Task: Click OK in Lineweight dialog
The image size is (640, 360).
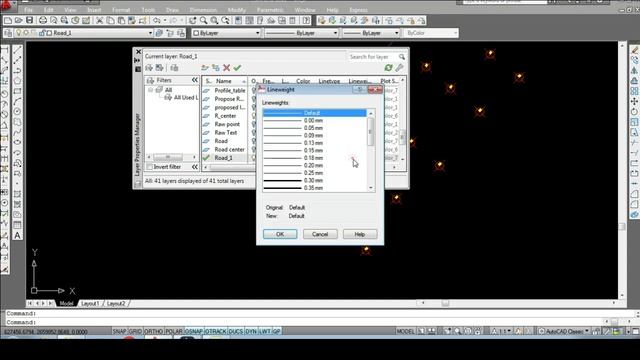Action: coord(280,234)
